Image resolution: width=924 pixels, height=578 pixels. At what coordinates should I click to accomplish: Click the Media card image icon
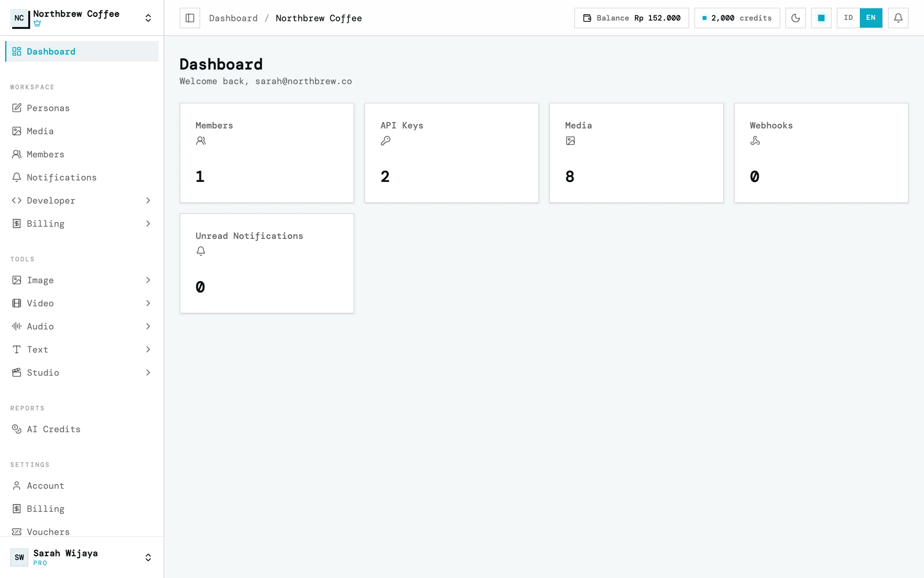[570, 141]
